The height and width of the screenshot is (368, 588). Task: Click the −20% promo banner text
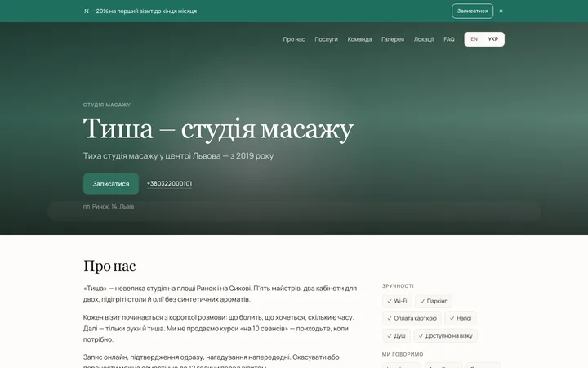pos(145,11)
